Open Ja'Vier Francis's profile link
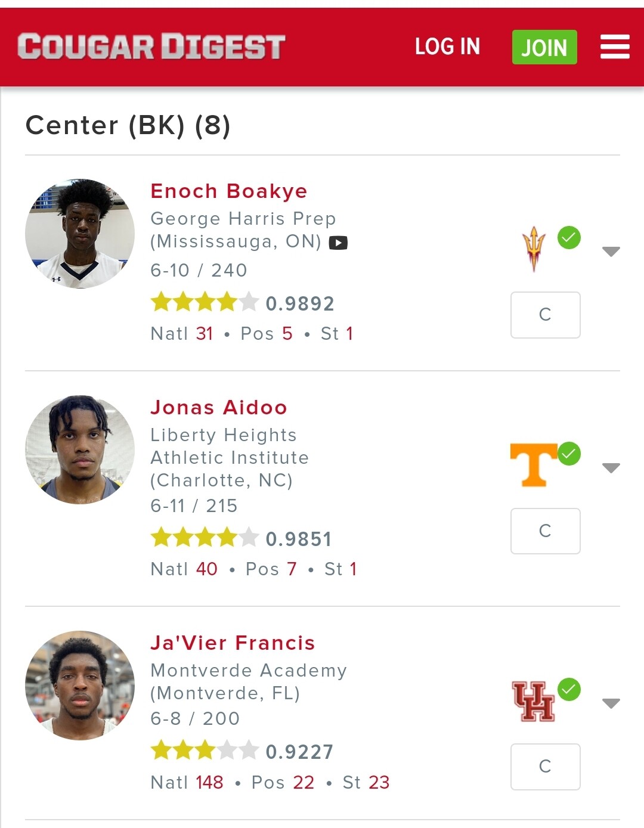The width and height of the screenshot is (644, 828). pyautogui.click(x=233, y=643)
